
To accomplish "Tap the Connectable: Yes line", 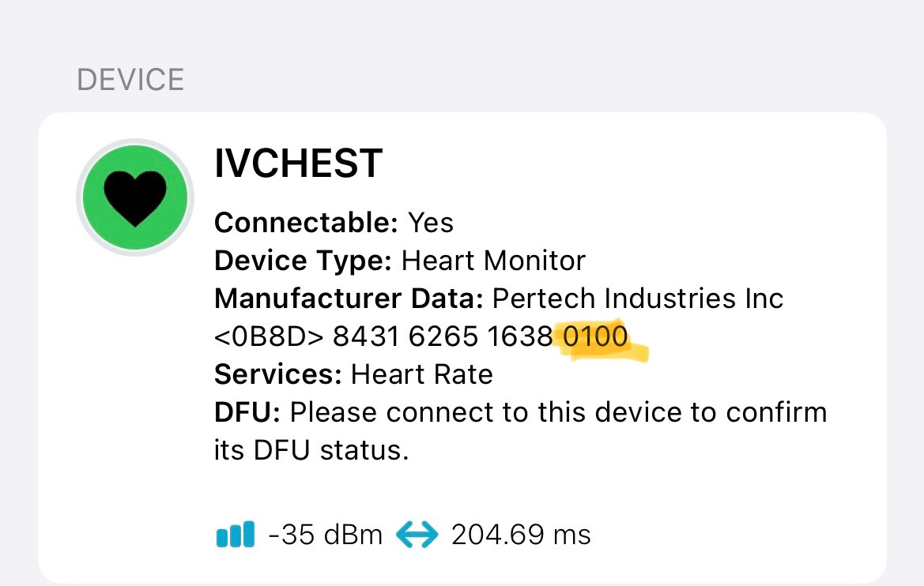I will [334, 223].
